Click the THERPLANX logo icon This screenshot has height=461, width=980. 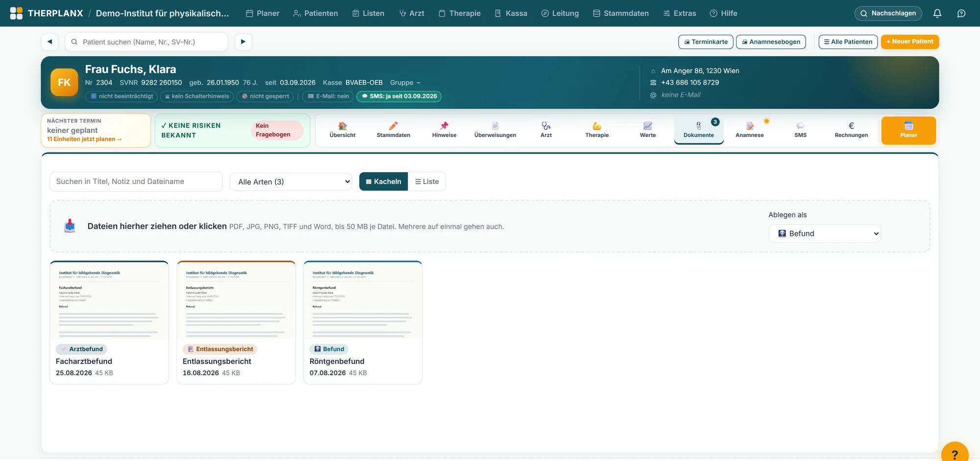click(16, 13)
